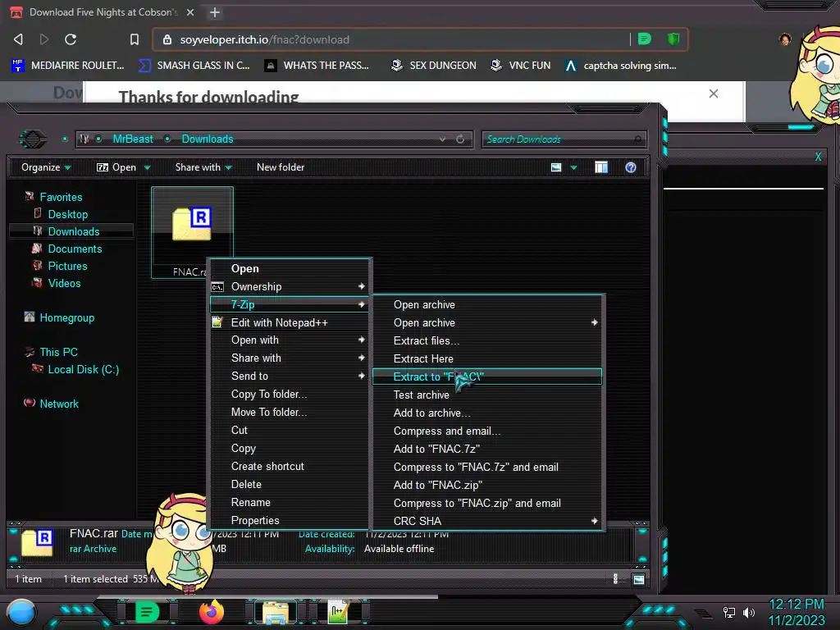The height and width of the screenshot is (630, 840).
Task: Open captcha solving sim... bookmark
Action: click(x=621, y=66)
